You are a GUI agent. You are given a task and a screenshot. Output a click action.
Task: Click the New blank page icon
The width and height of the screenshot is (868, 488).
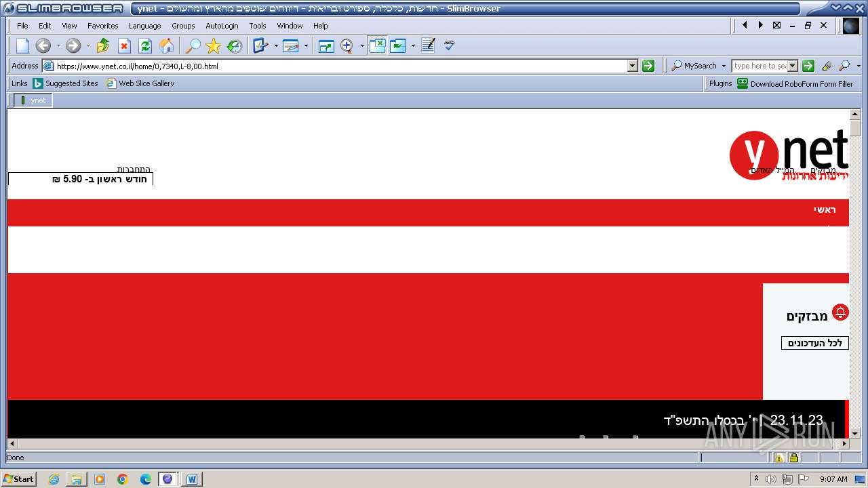click(23, 45)
